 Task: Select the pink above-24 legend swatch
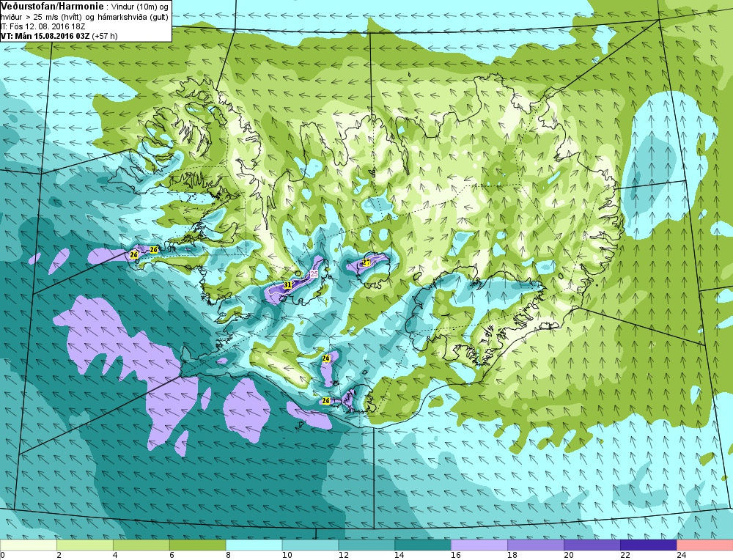[x=704, y=545]
